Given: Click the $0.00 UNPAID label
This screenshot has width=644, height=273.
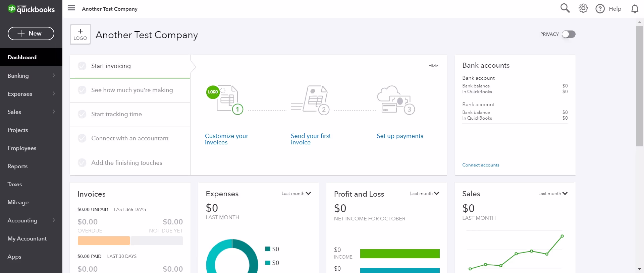Looking at the screenshot, I should [x=93, y=209].
